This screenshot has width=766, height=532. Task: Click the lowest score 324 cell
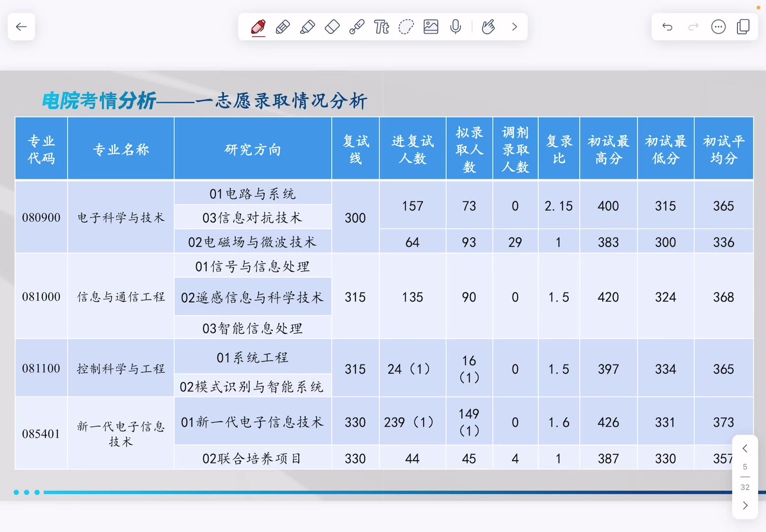pos(666,297)
